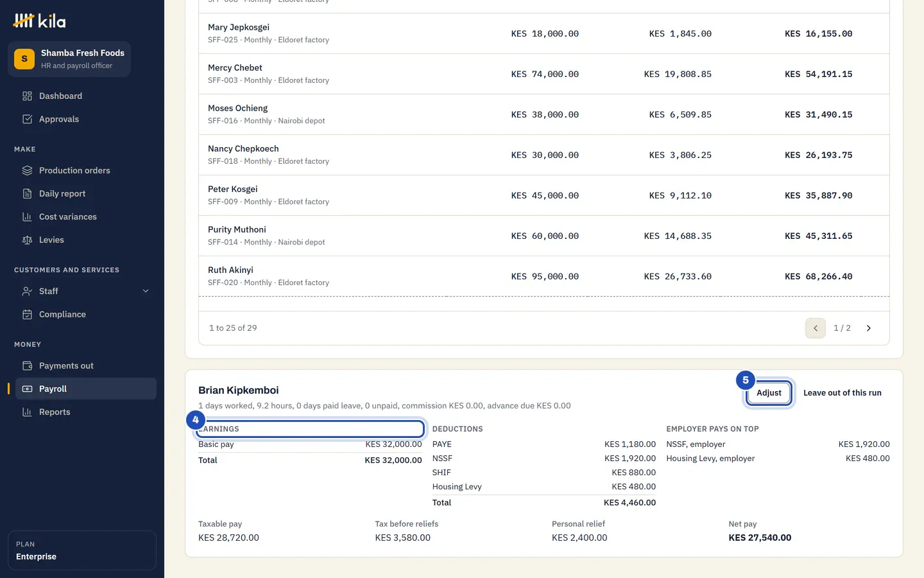Expand the Staff submenu chevron
The width and height of the screenshot is (924, 578).
pyautogui.click(x=146, y=292)
